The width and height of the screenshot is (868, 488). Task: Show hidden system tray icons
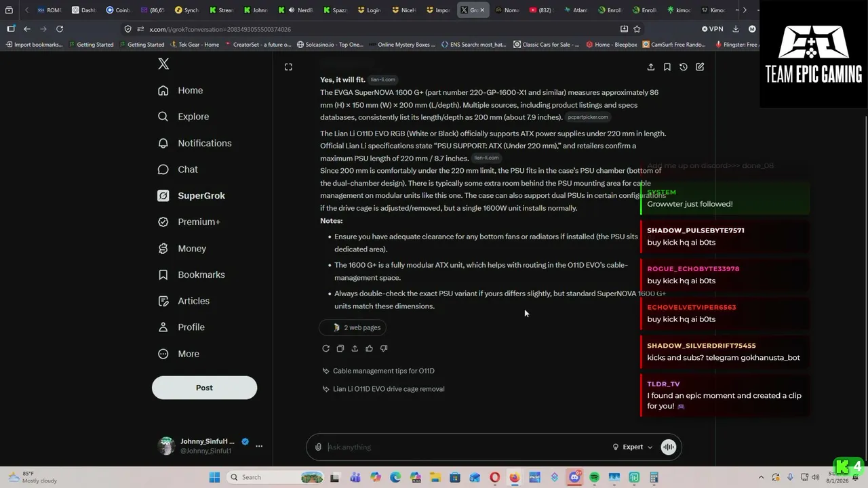pyautogui.click(x=761, y=477)
